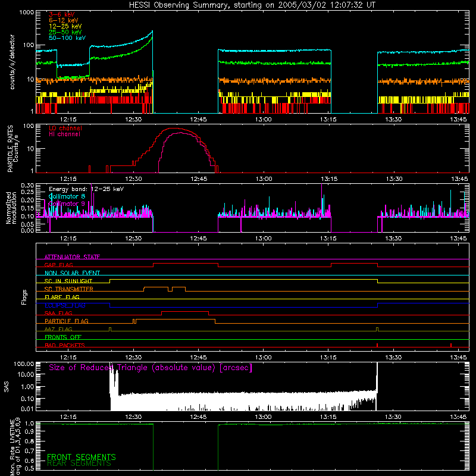476x476 pixels.
Task: Click the raised SAA_FLAG step segment
Action: (185, 311)
